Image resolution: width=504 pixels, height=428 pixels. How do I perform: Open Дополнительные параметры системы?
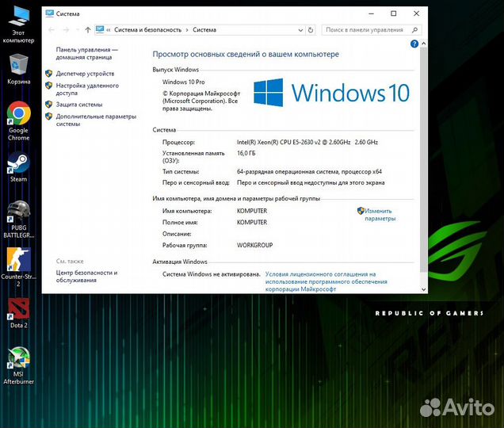(x=96, y=120)
